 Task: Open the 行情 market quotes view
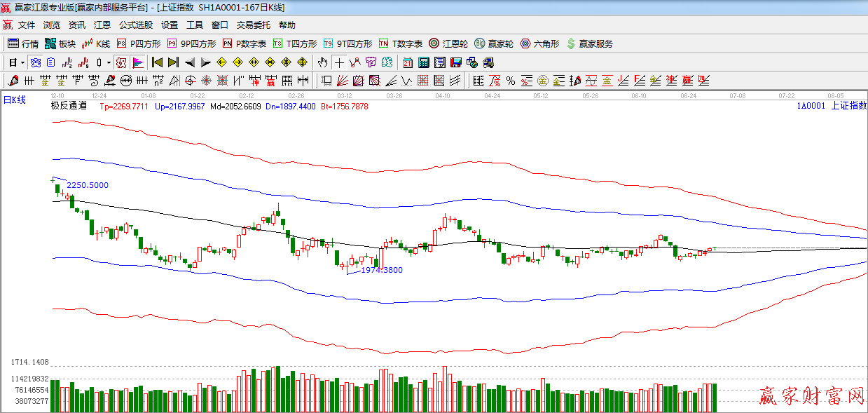click(x=23, y=43)
